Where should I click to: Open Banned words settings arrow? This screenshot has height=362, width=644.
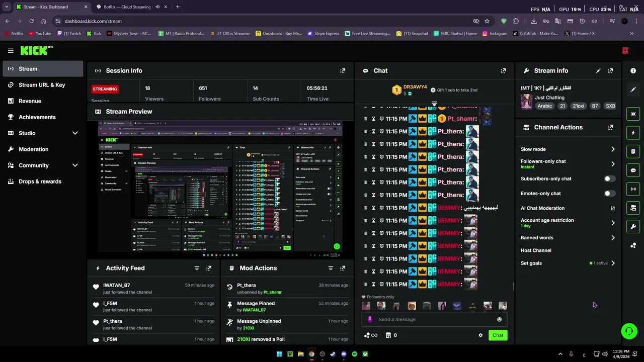click(613, 238)
